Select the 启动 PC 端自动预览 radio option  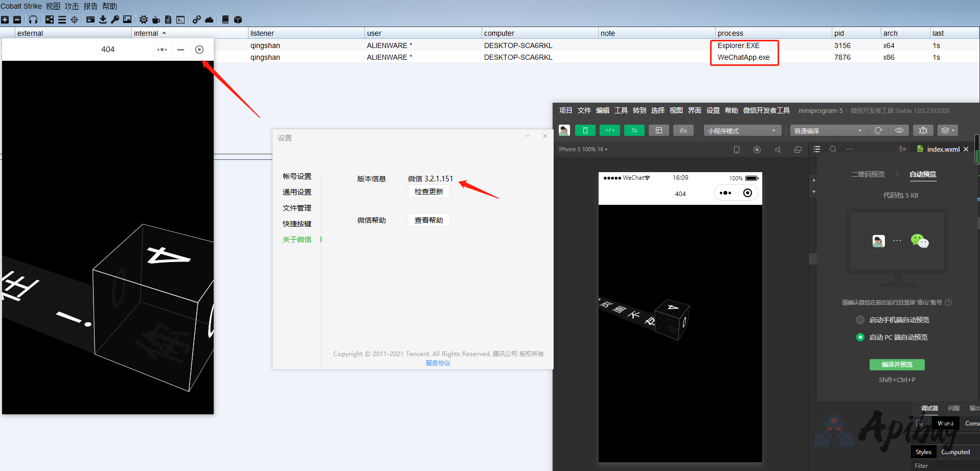[860, 337]
